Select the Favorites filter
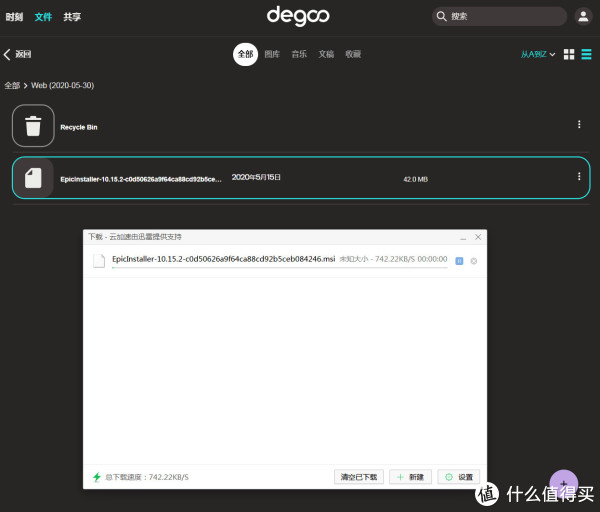The height and width of the screenshot is (512, 600). (x=353, y=54)
